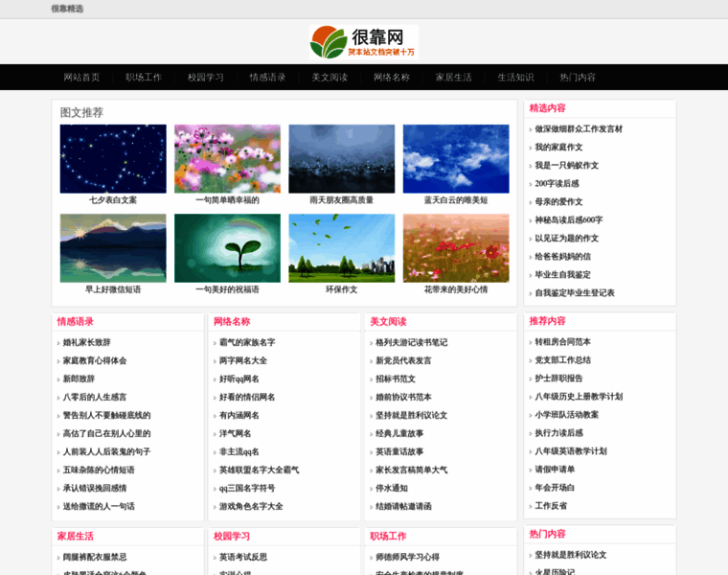Open the 花带来的美好心情 thumbnail

(455, 248)
